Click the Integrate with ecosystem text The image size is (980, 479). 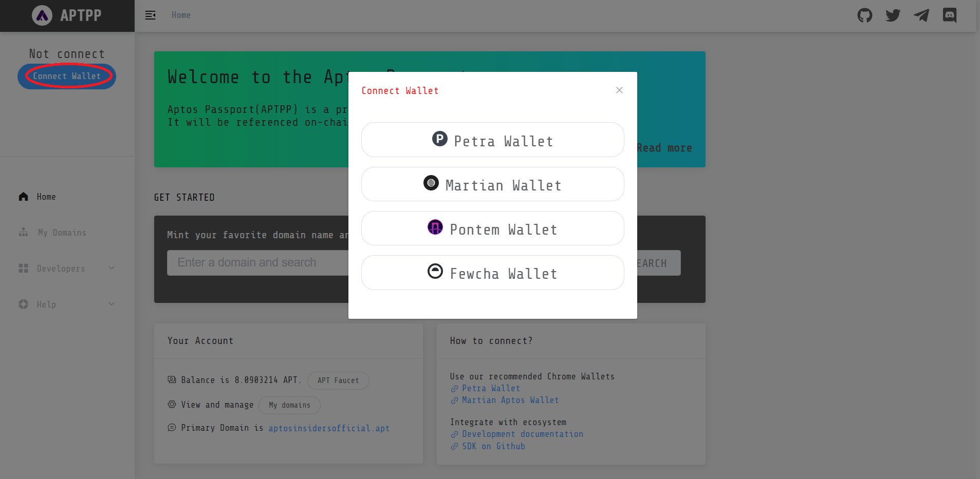point(508,422)
